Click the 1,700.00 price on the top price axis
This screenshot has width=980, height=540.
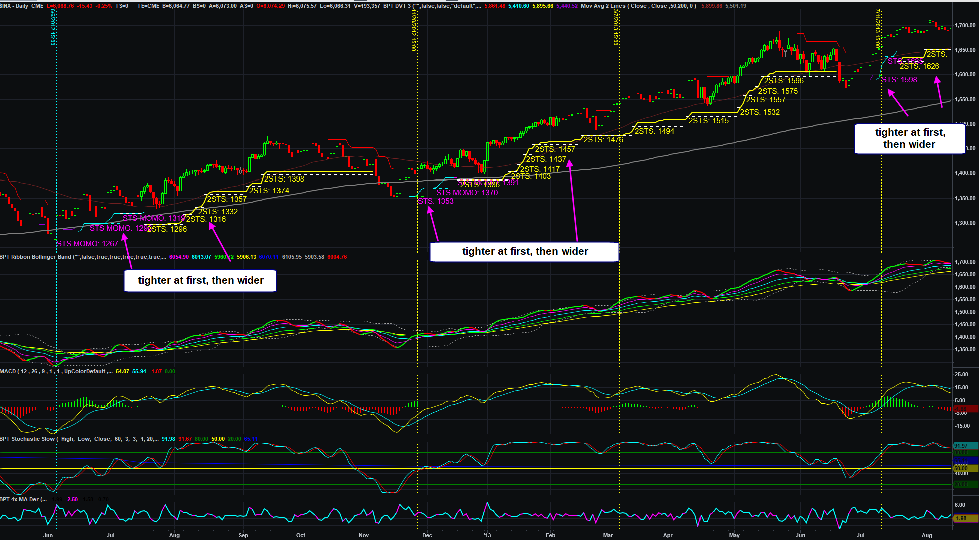pyautogui.click(x=965, y=25)
